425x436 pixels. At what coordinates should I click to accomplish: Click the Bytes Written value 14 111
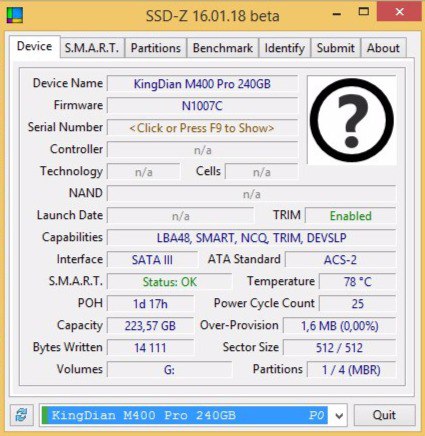(x=150, y=348)
